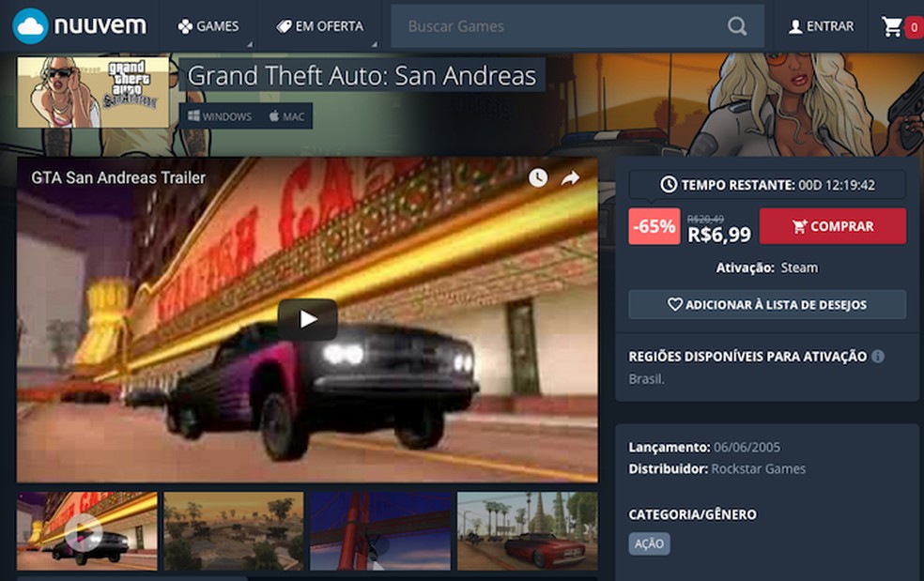Click the info icon beside REGIÕES DISPONÍVEIS
Viewport: 924px width, 581px height.
point(878,356)
